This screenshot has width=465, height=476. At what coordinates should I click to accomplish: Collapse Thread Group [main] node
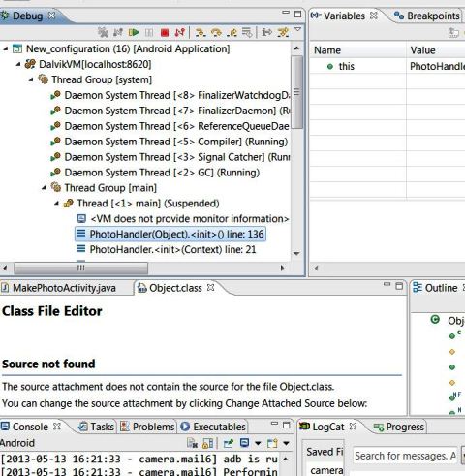(x=44, y=188)
